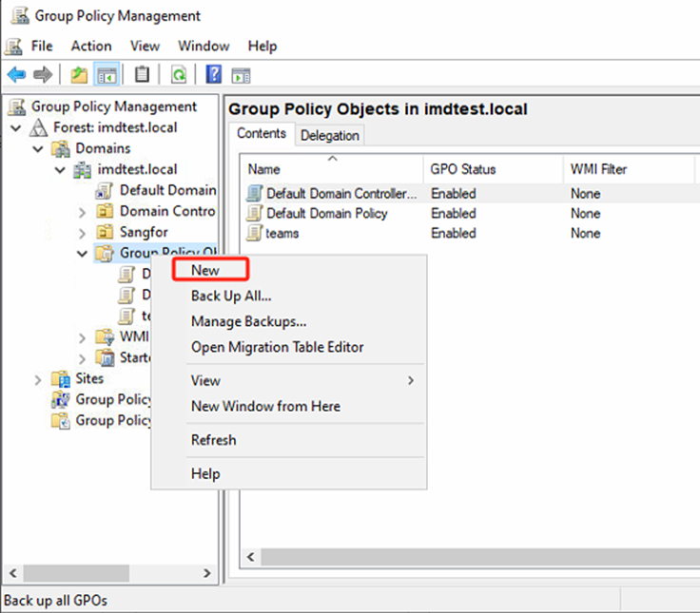Open Help via blue question mark icon
This screenshot has width=700, height=613.
tap(214, 75)
